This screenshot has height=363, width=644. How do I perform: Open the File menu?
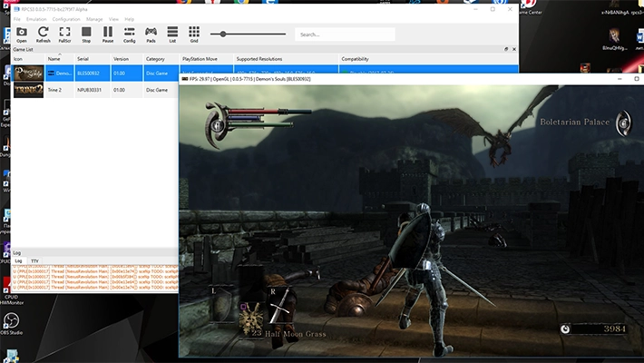pos(17,19)
